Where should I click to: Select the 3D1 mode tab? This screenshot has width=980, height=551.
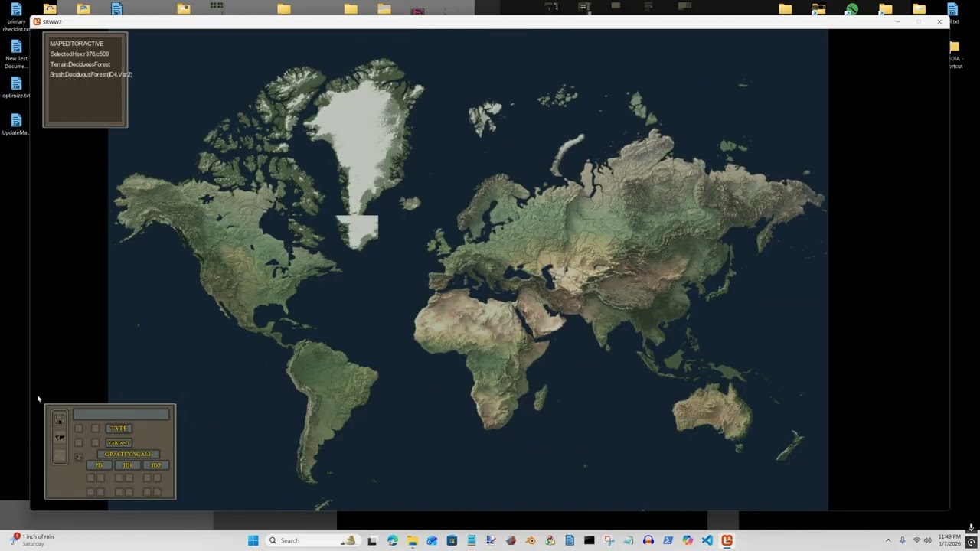[128, 465]
